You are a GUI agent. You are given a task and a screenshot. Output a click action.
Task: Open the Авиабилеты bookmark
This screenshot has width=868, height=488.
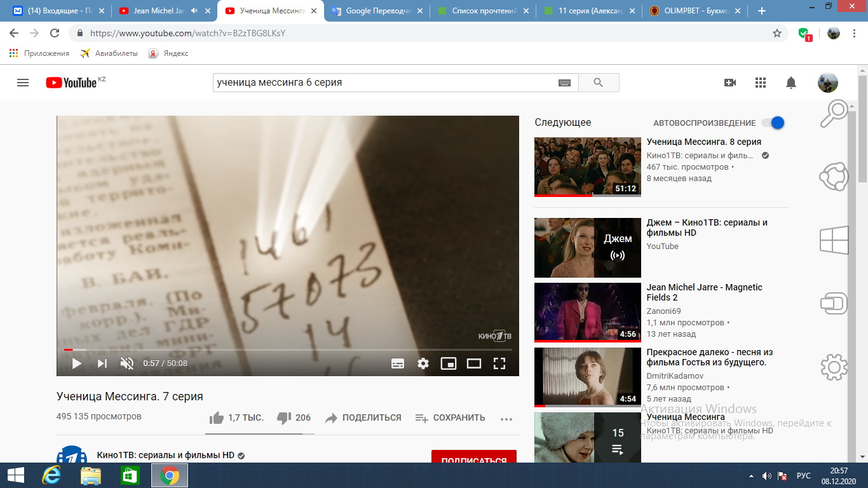pyautogui.click(x=109, y=53)
